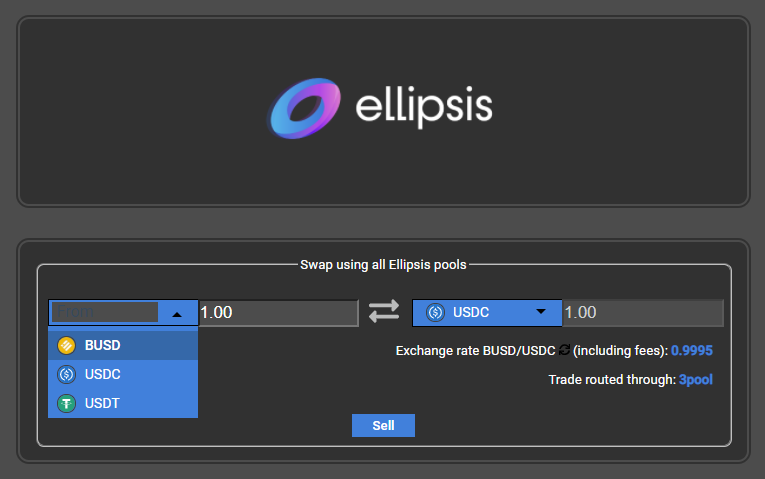Select USDT from the From dropdown list
This screenshot has width=765, height=479.
(x=123, y=403)
